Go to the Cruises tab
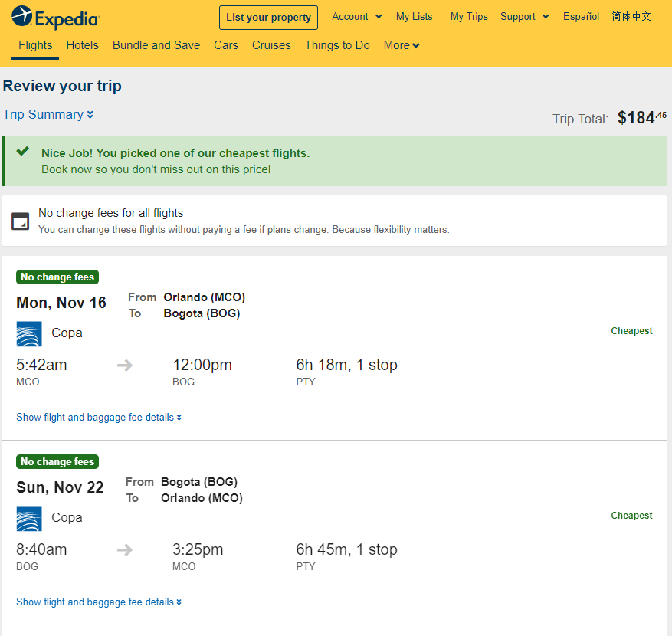Image resolution: width=672 pixels, height=636 pixels. click(x=271, y=45)
